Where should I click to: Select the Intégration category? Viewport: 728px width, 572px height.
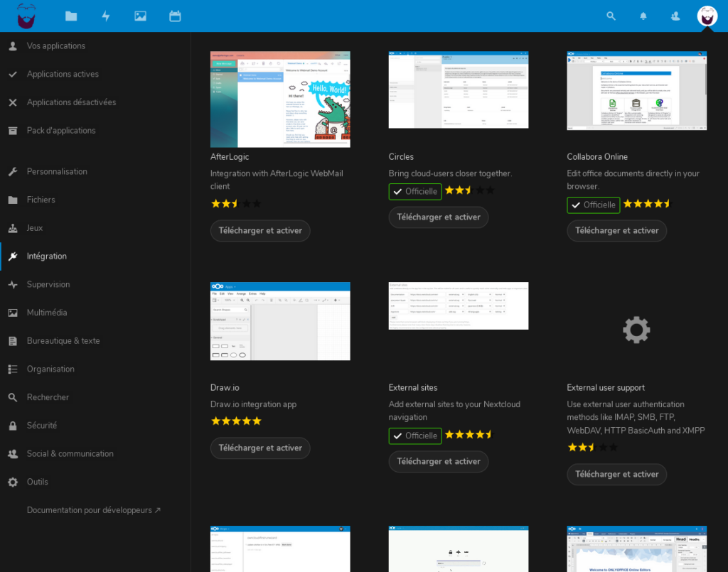point(95,256)
